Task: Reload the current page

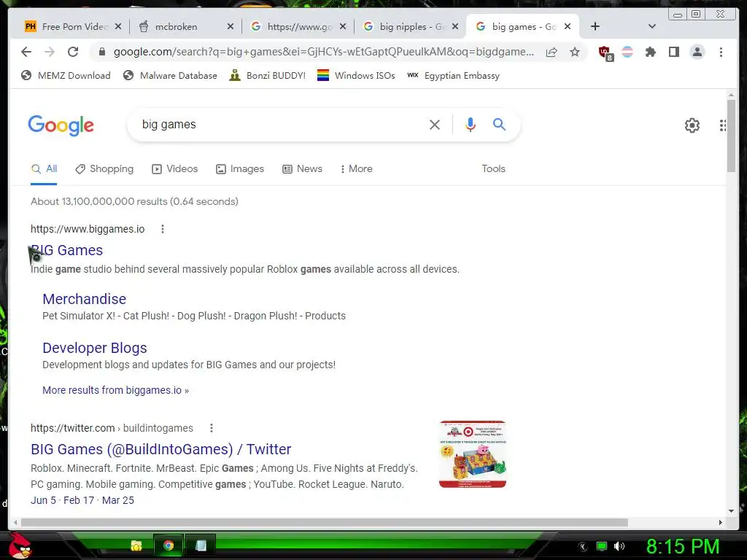Action: point(73,52)
